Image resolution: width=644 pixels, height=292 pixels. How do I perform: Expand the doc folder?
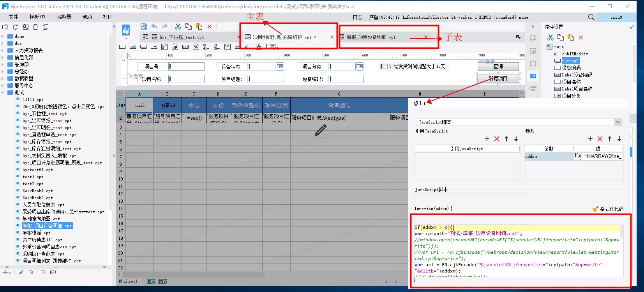click(3, 43)
